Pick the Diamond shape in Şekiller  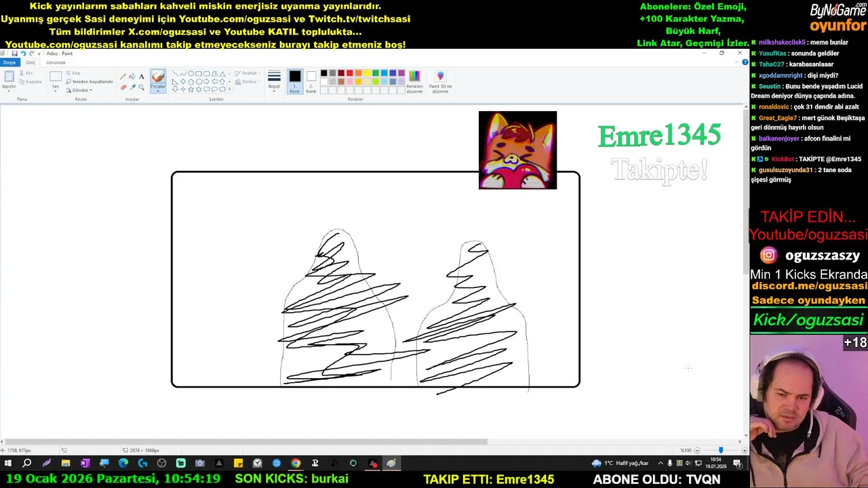point(183,81)
